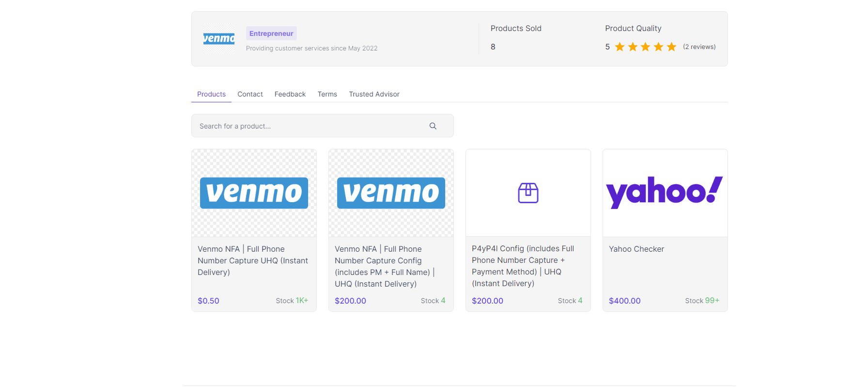
Task: Open the P4yP4l Config product title
Action: coord(523,266)
